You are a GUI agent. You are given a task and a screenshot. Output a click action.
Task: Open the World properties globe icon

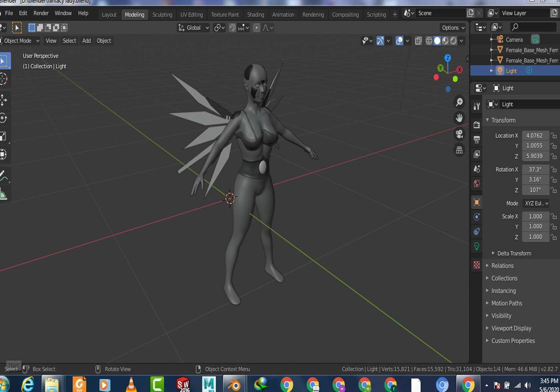476,184
